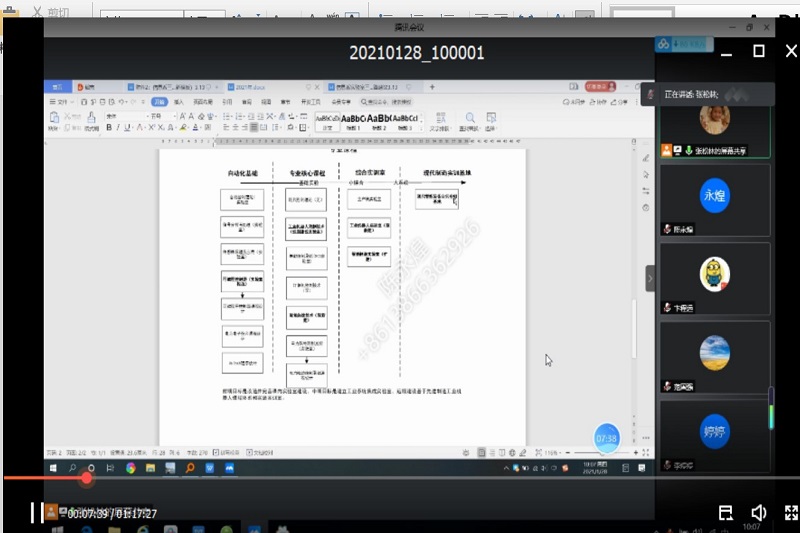Mute the video player volume speaker icon
The width and height of the screenshot is (800, 533).
759,513
